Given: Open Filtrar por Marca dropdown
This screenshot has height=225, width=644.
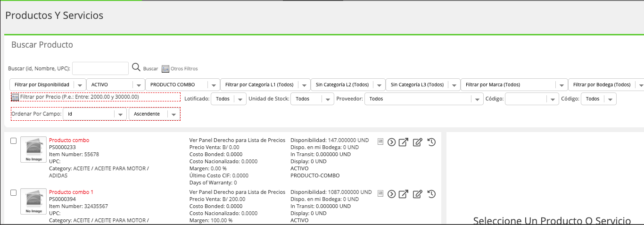Looking at the screenshot, I should (514, 85).
